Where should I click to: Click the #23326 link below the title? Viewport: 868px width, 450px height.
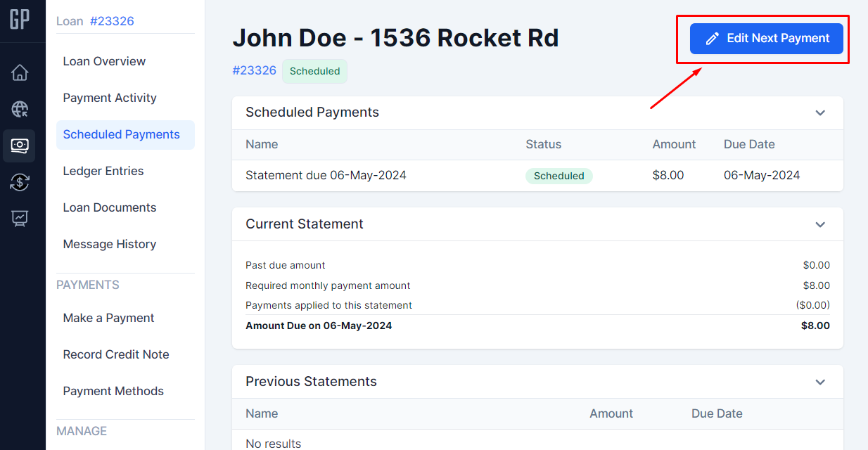[x=254, y=70]
